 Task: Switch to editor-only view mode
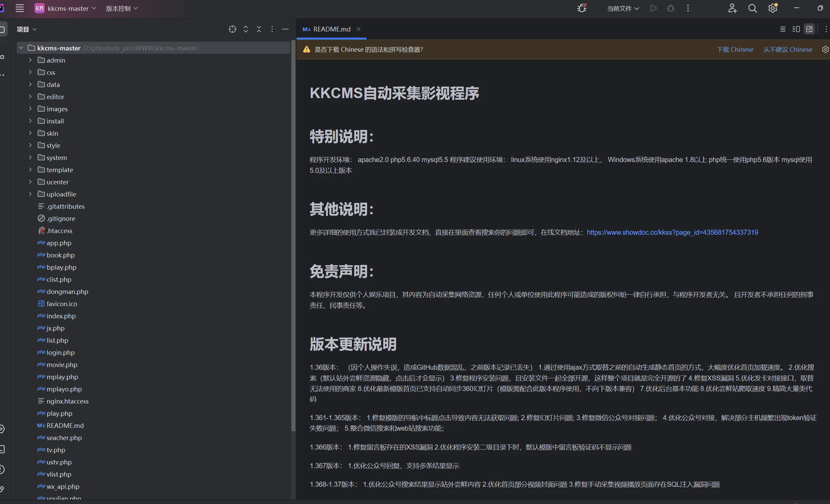(x=783, y=29)
